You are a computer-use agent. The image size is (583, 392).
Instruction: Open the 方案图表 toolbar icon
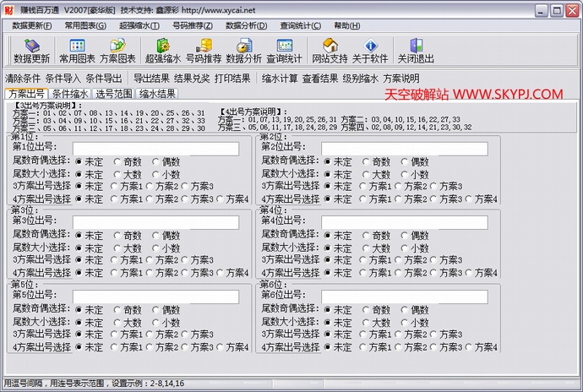118,50
